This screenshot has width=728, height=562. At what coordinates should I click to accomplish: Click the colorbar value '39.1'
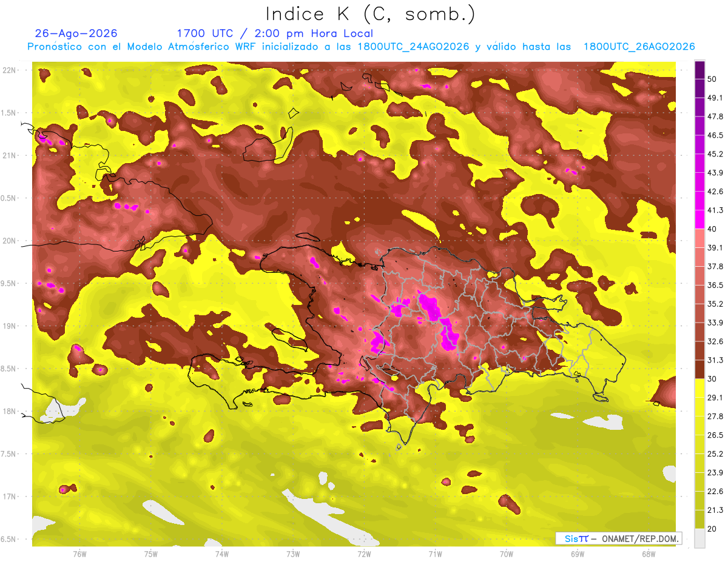tap(715, 247)
